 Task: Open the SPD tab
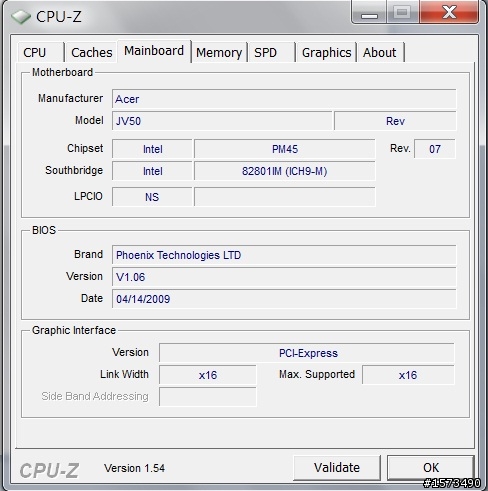point(272,52)
